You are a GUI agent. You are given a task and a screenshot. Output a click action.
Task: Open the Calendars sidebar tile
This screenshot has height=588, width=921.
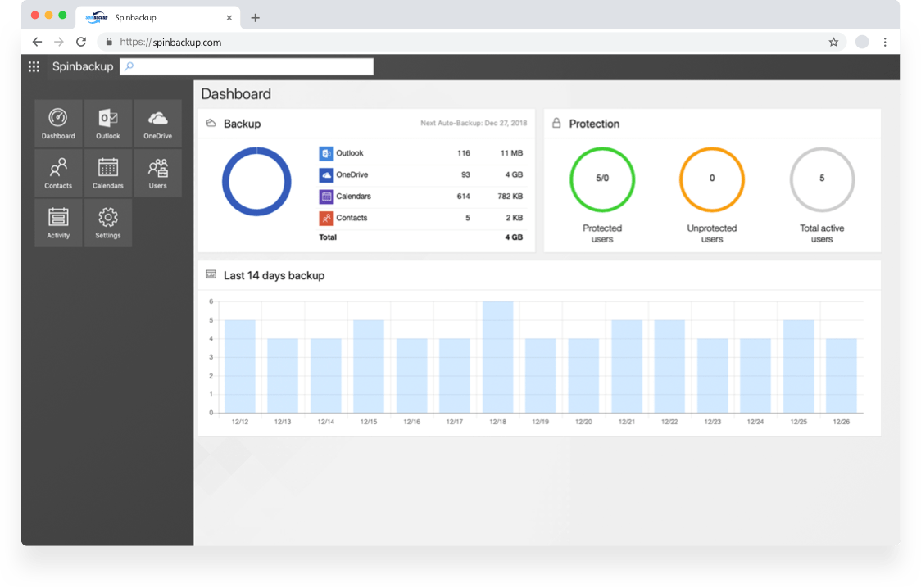(108, 173)
